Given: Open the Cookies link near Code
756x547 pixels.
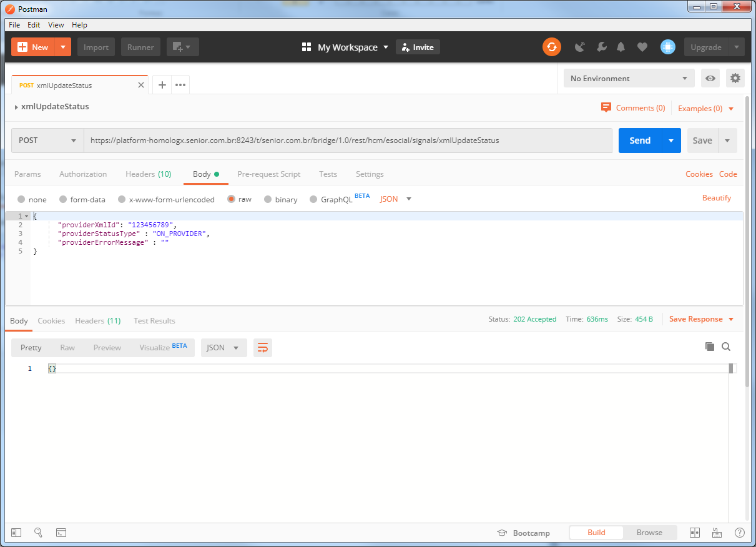Looking at the screenshot, I should click(699, 174).
